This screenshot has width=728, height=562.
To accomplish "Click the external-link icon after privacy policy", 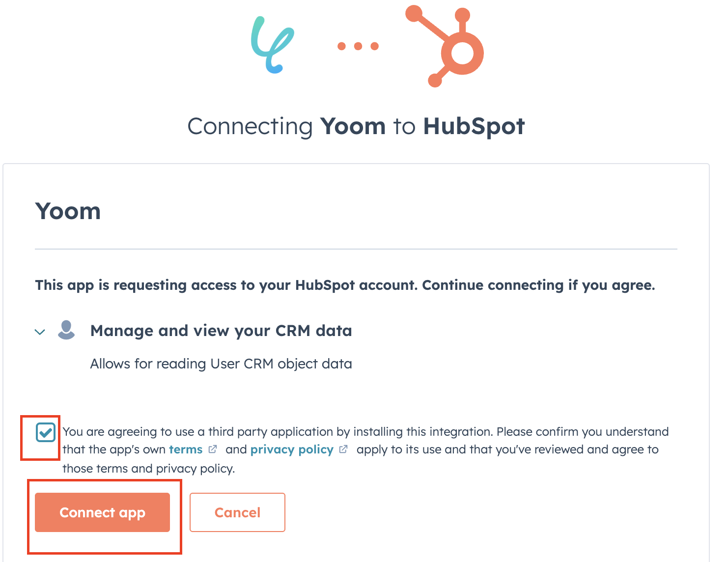I will (343, 449).
